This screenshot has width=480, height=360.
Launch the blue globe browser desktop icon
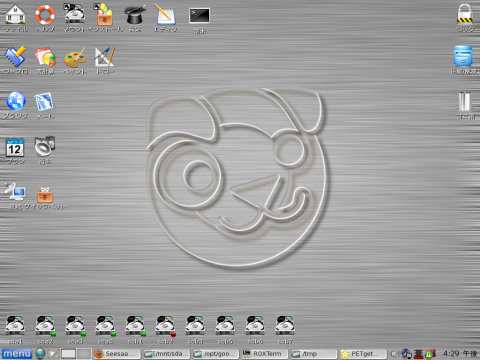[15, 101]
